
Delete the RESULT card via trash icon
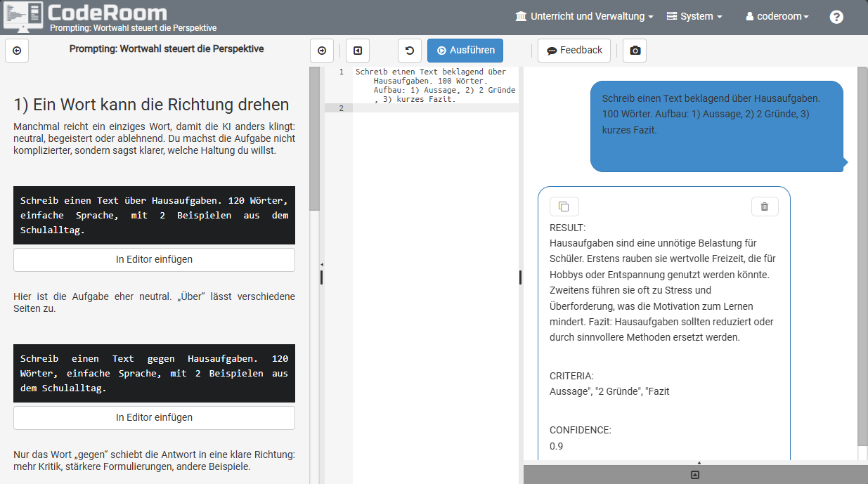pos(765,206)
